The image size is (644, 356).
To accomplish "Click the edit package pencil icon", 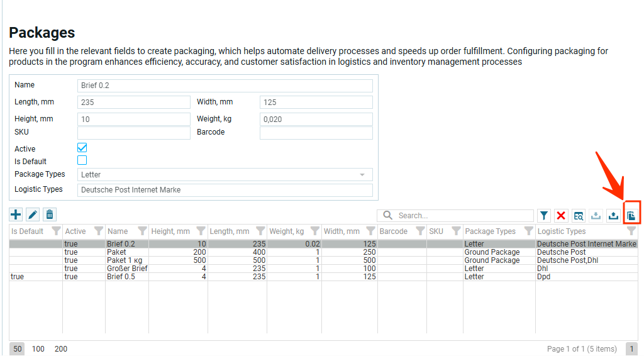I will [33, 215].
